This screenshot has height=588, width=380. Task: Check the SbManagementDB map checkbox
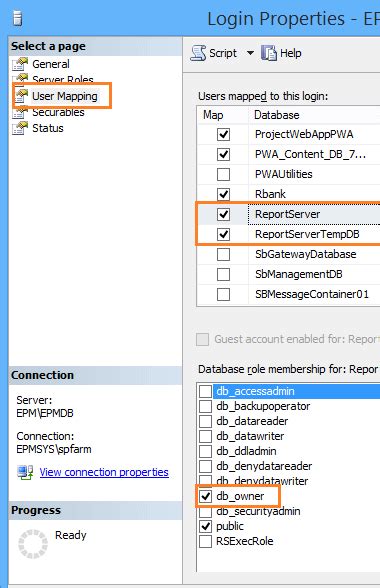point(224,274)
